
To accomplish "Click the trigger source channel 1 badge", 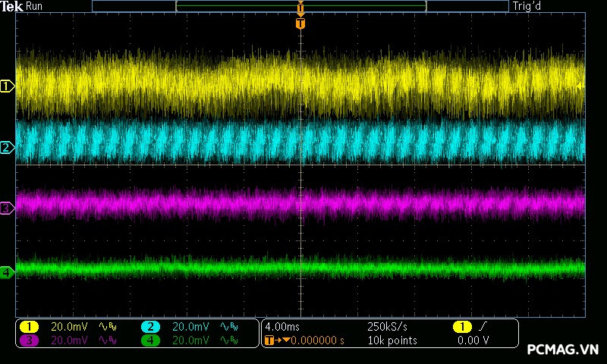I will click(x=461, y=327).
